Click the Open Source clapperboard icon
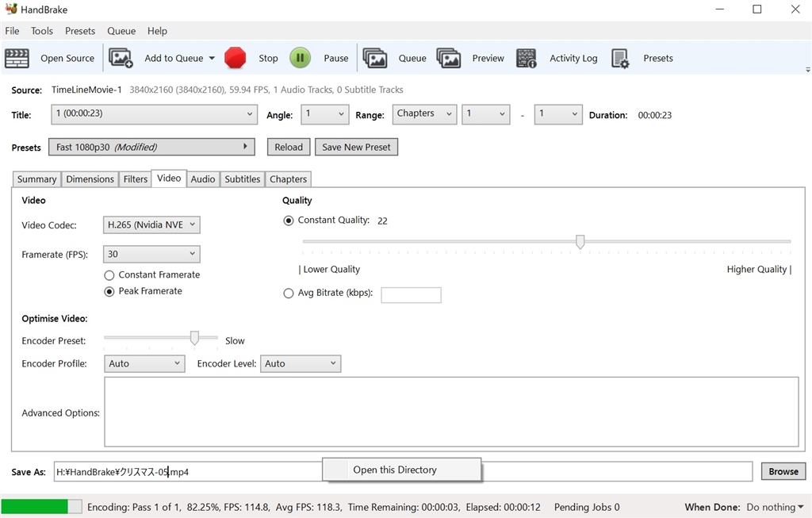812x518 pixels. [17, 58]
